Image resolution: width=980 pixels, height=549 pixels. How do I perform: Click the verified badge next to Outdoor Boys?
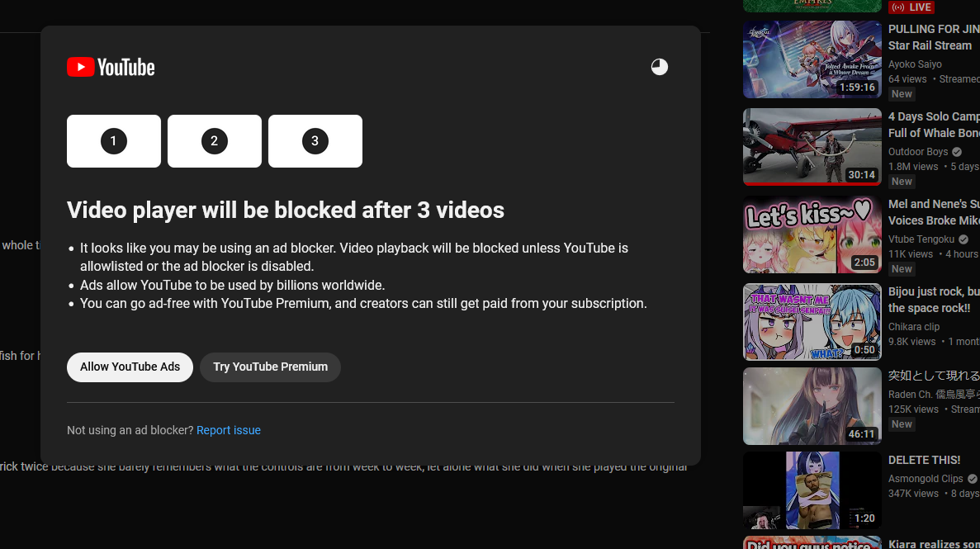[x=957, y=152]
